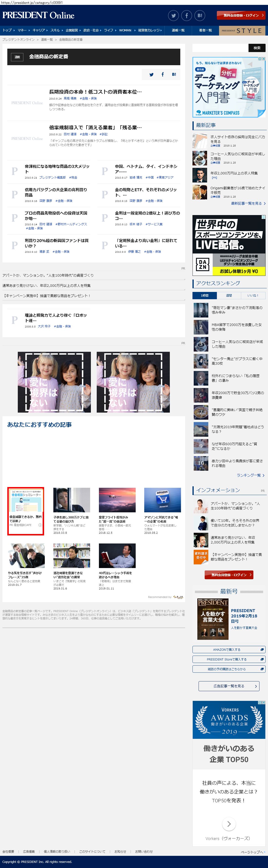Open rank 7 thumbnail 英国で親子丼絶賛
The image size is (268, 868).
201,412
